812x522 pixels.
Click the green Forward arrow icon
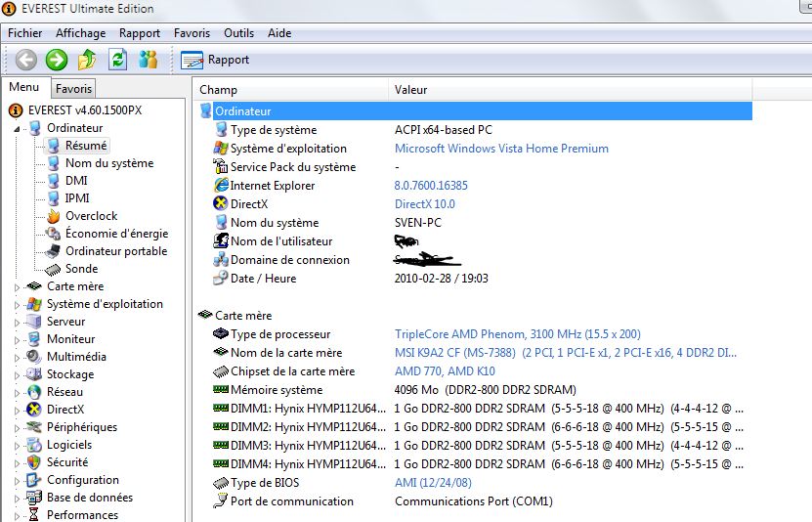point(57,60)
